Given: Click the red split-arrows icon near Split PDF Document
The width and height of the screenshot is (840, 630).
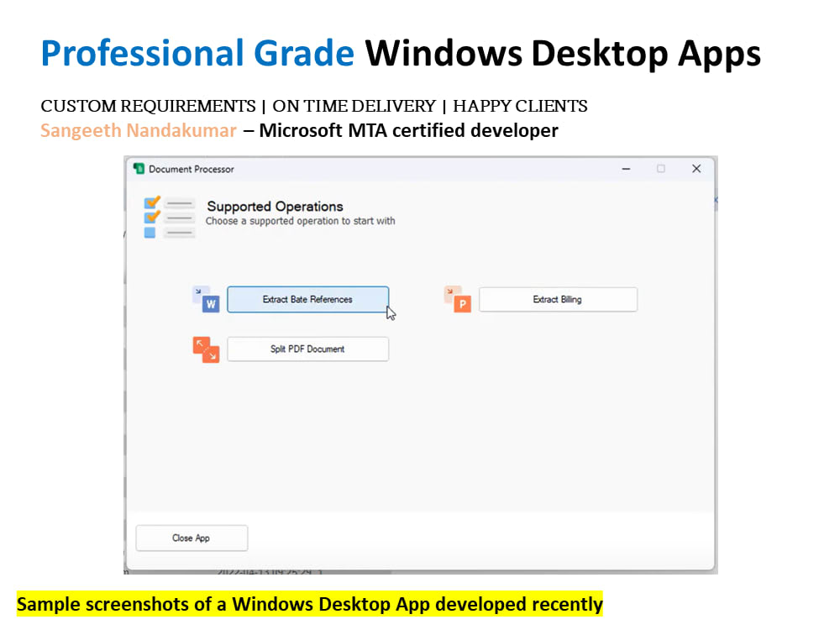Looking at the screenshot, I should click(207, 351).
